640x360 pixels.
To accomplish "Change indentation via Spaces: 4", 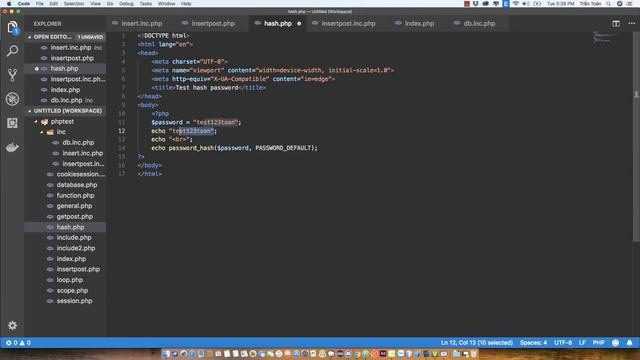I will [533, 343].
